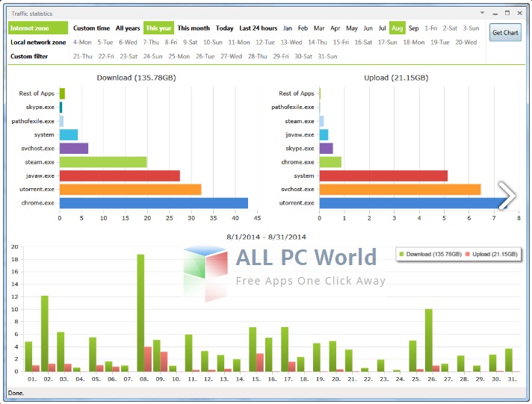Select the Local network zone filter

coord(38,43)
